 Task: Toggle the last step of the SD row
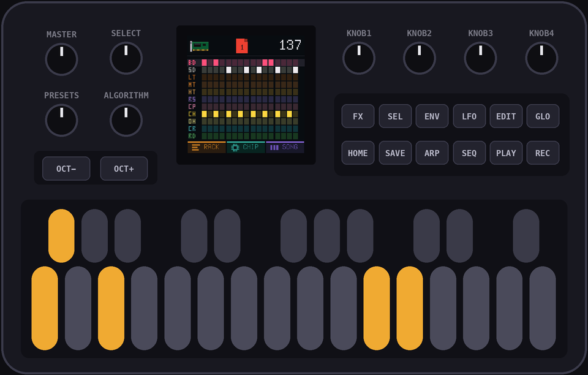(x=295, y=70)
